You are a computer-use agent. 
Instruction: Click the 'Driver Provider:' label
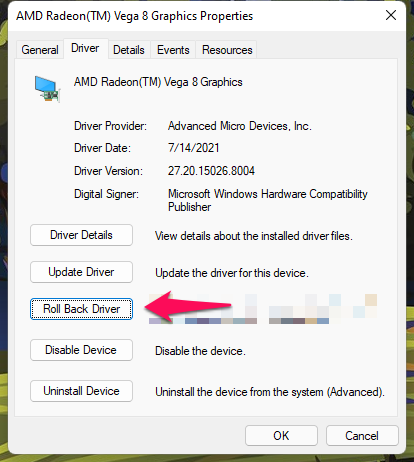110,126
